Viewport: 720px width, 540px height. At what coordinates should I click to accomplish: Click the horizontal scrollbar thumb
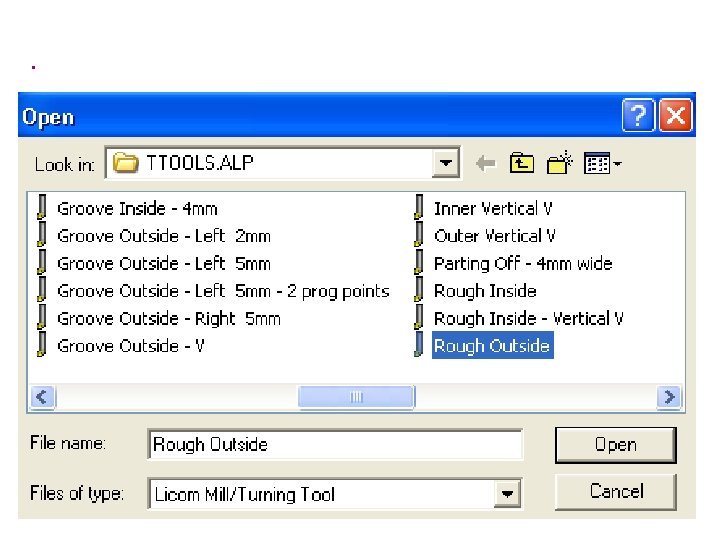pos(356,396)
